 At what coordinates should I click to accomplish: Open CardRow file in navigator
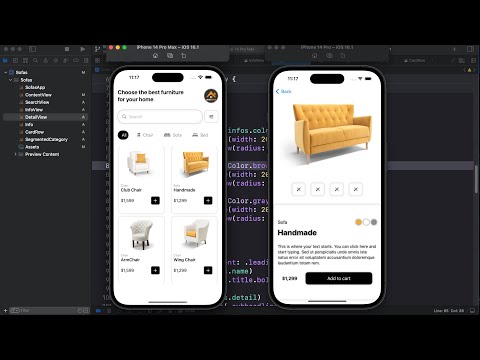click(x=34, y=132)
